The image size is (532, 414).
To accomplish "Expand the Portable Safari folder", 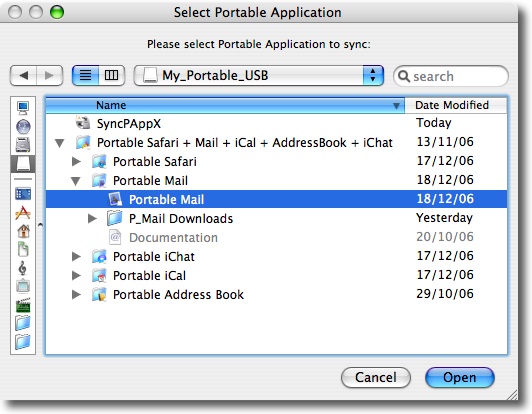I will (76, 162).
